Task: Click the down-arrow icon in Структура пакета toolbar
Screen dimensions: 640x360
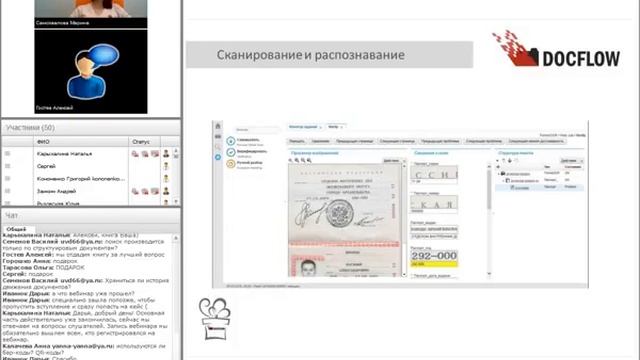Action: click(509, 160)
